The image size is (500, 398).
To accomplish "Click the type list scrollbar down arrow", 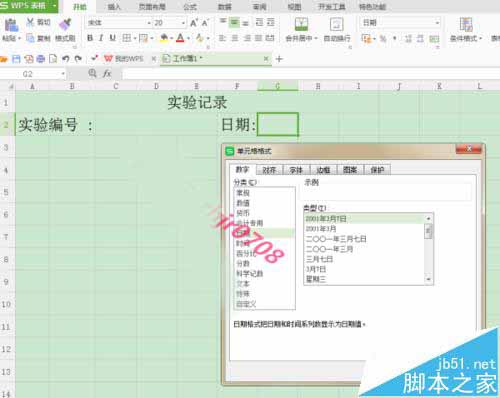I will point(429,280).
